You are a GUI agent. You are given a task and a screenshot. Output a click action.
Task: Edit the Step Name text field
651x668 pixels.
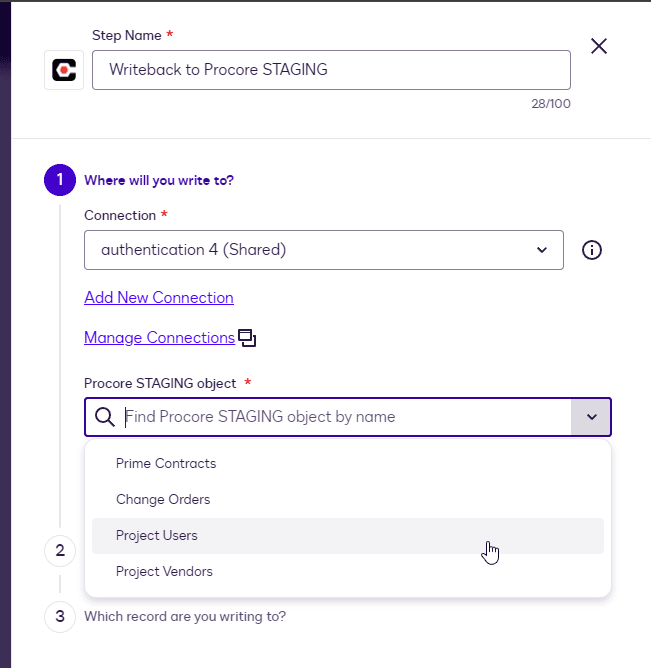(x=330, y=70)
